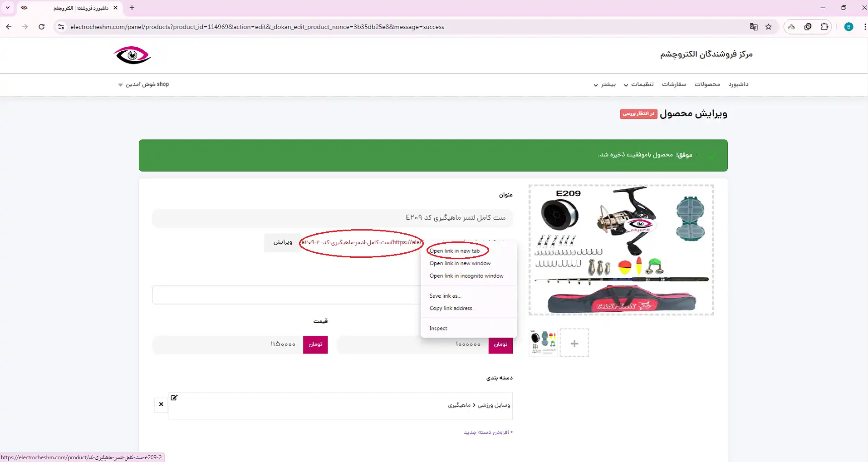Click افزودن دسته جدید link
868x462 pixels.
tap(488, 432)
